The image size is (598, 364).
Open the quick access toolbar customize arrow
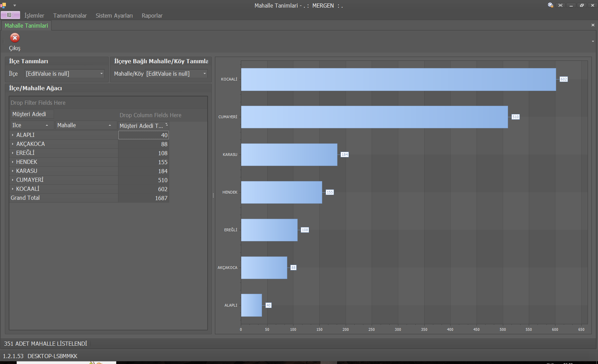[15, 6]
